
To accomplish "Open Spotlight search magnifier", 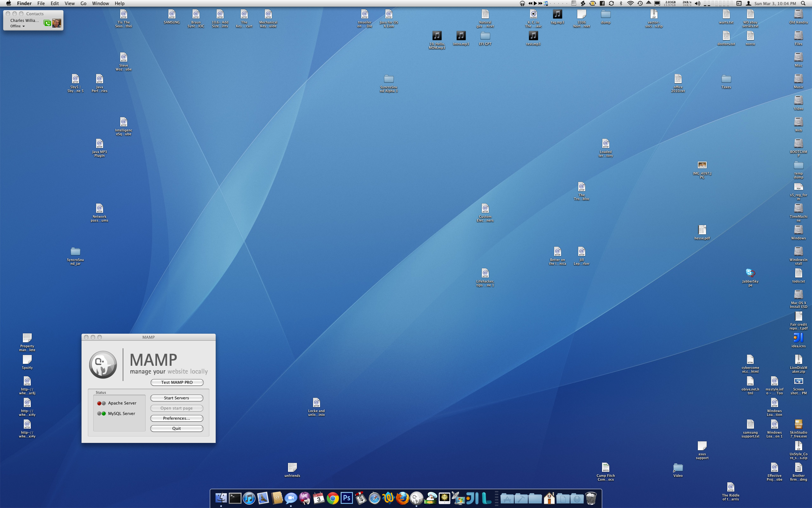I will [x=803, y=3].
